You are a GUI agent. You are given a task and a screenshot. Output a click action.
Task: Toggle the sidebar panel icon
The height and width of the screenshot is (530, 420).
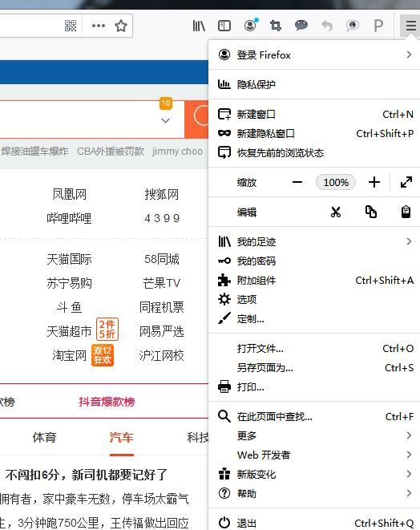(224, 26)
